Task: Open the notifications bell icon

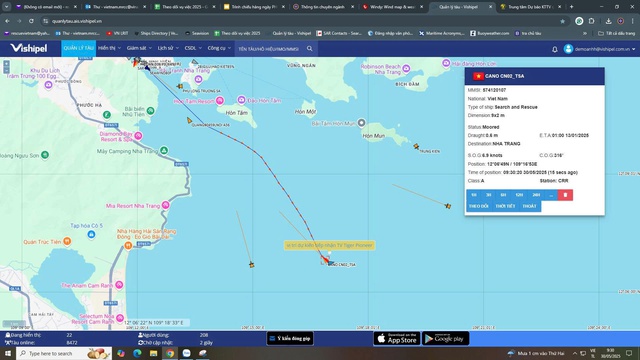Action: pos(554,49)
